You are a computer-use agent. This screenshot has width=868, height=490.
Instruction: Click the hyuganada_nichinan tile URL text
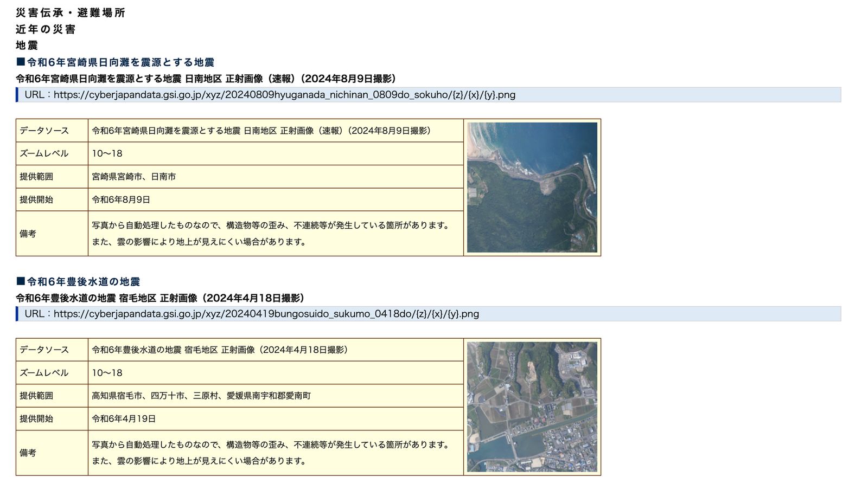pyautogui.click(x=284, y=95)
